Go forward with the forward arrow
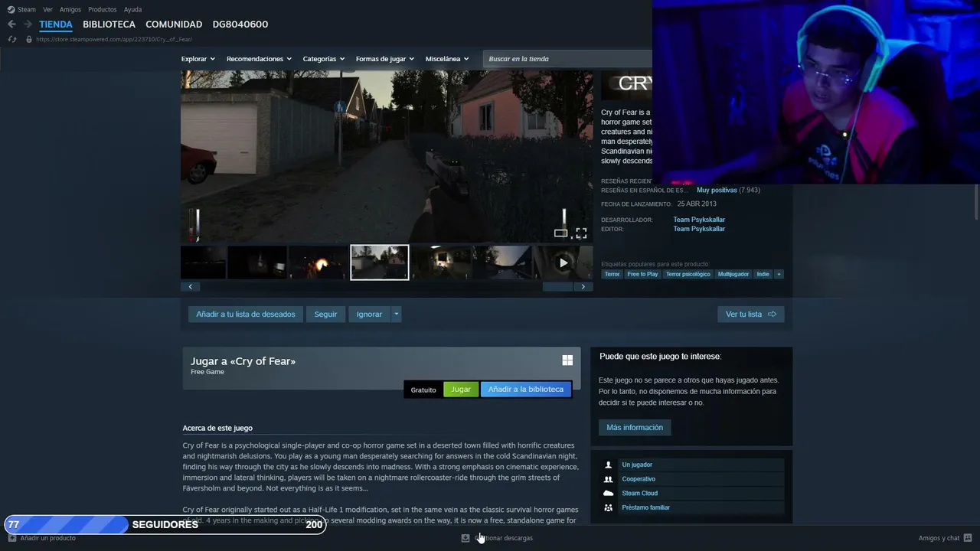The image size is (980, 551). pyautogui.click(x=28, y=24)
